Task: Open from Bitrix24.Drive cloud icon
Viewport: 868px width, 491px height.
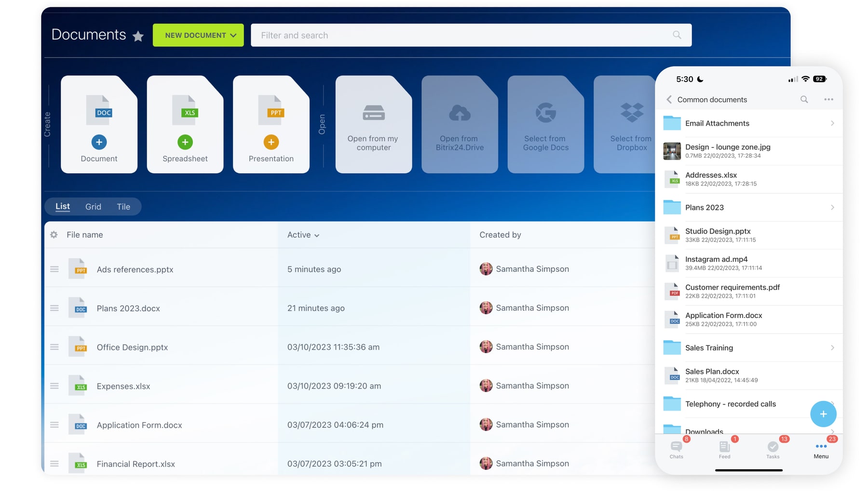Action: point(460,114)
